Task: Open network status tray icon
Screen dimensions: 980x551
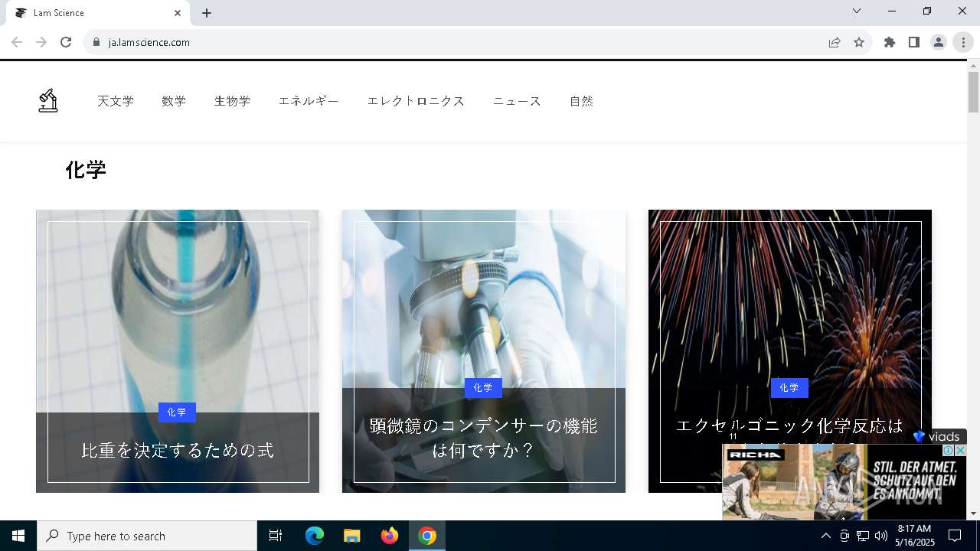Action: pos(862,536)
